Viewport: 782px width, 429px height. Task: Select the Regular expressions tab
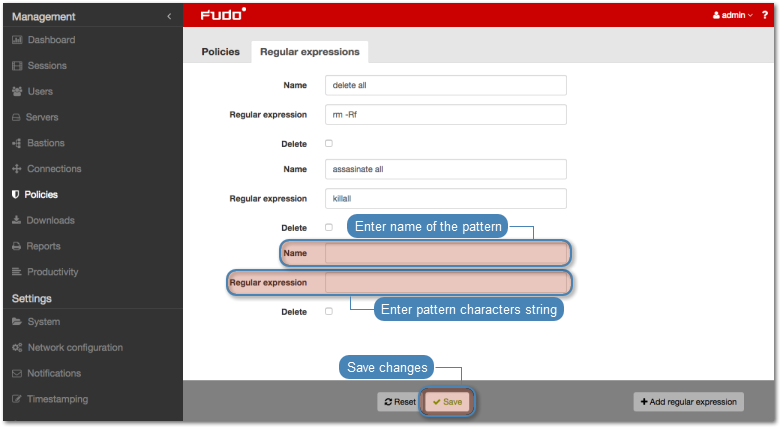tap(309, 52)
